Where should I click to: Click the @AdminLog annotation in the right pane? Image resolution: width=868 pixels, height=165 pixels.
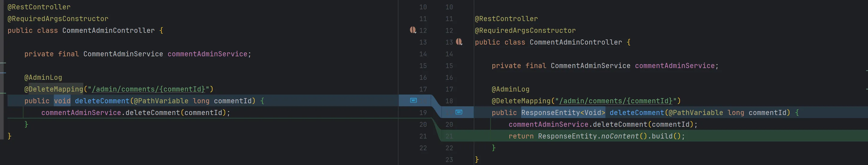pos(510,89)
